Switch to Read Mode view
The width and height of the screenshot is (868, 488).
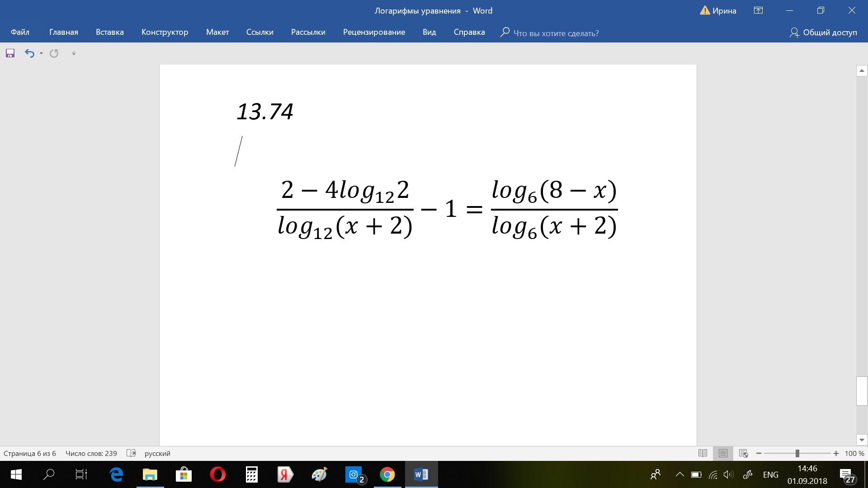click(703, 453)
